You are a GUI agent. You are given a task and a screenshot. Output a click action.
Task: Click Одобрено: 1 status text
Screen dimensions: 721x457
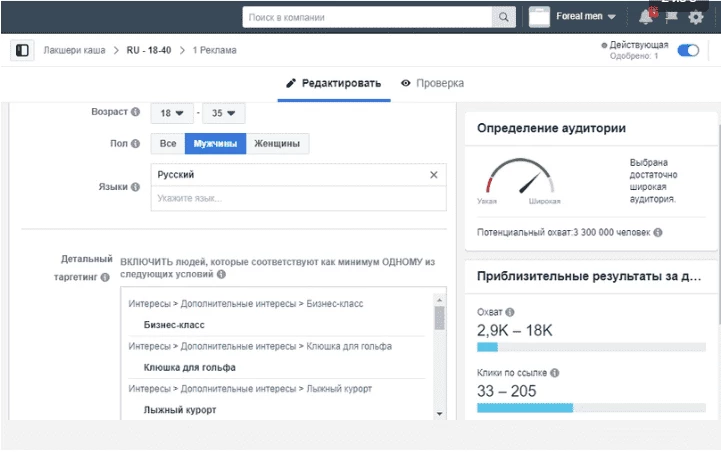[x=634, y=56]
